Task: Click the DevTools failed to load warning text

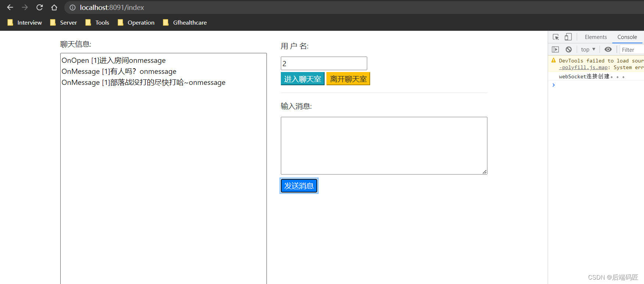Action: (x=601, y=61)
